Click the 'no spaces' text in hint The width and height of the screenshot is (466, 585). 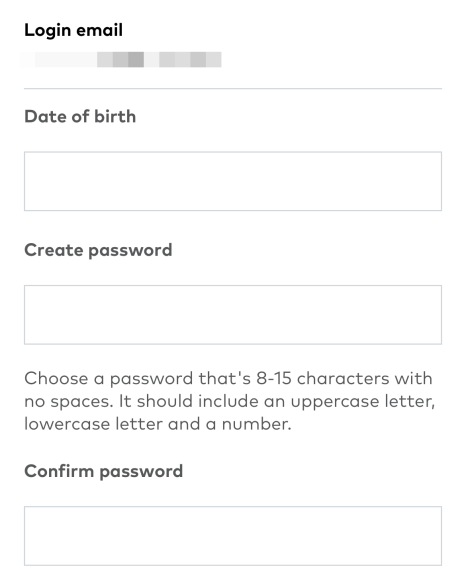pyautogui.click(x=69, y=402)
